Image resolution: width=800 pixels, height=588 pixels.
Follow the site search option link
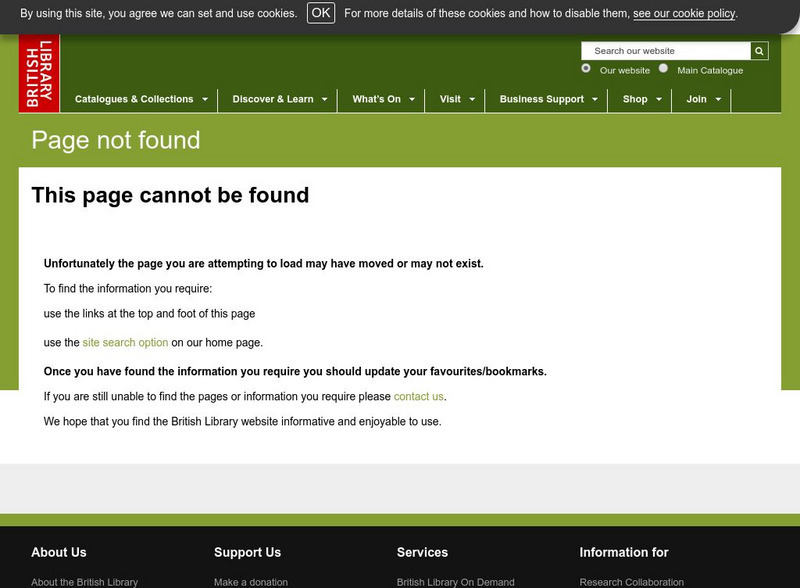click(x=126, y=342)
